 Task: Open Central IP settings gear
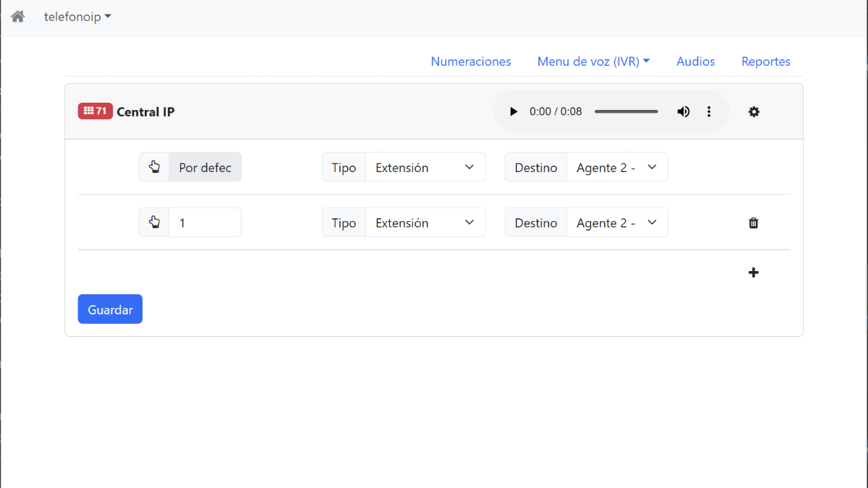pyautogui.click(x=754, y=112)
